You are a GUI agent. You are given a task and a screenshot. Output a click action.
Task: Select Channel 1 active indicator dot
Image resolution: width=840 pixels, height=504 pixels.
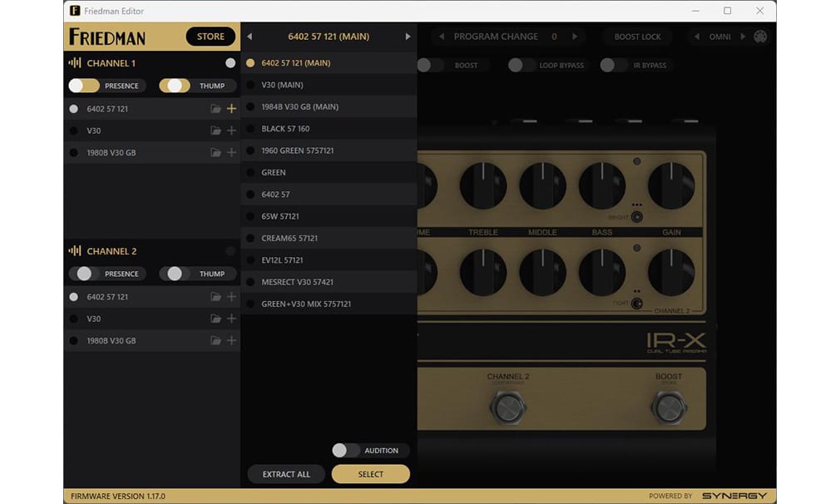(x=230, y=63)
